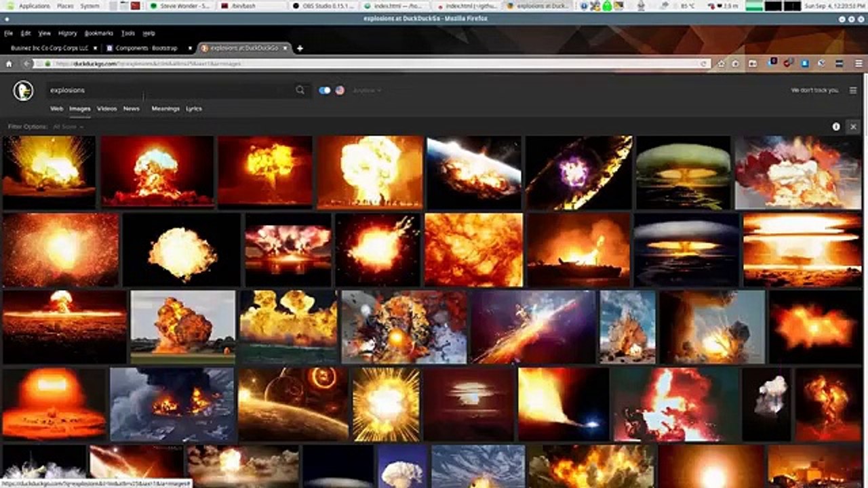Open a new tab with the plus button

[x=300, y=48]
